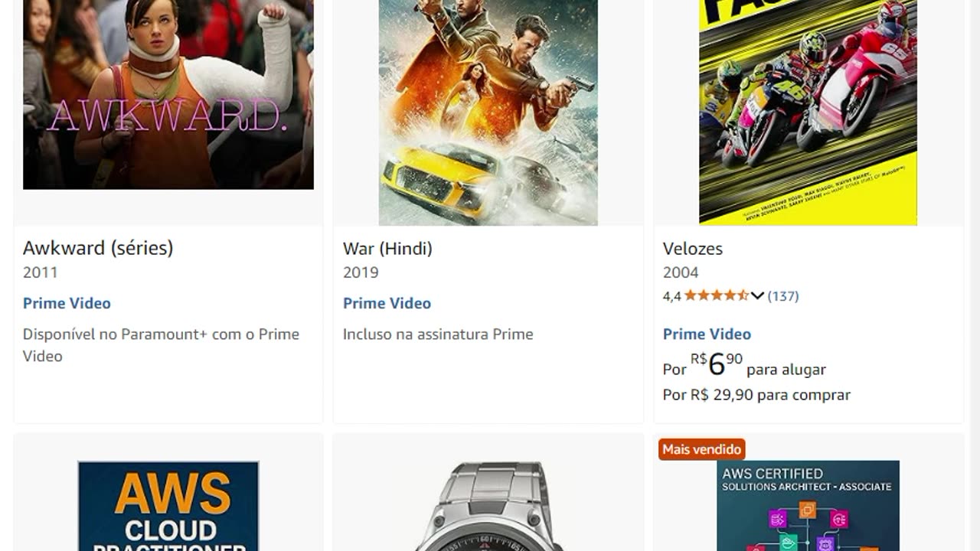Open the War (Hindi) movie poster

[x=488, y=112]
